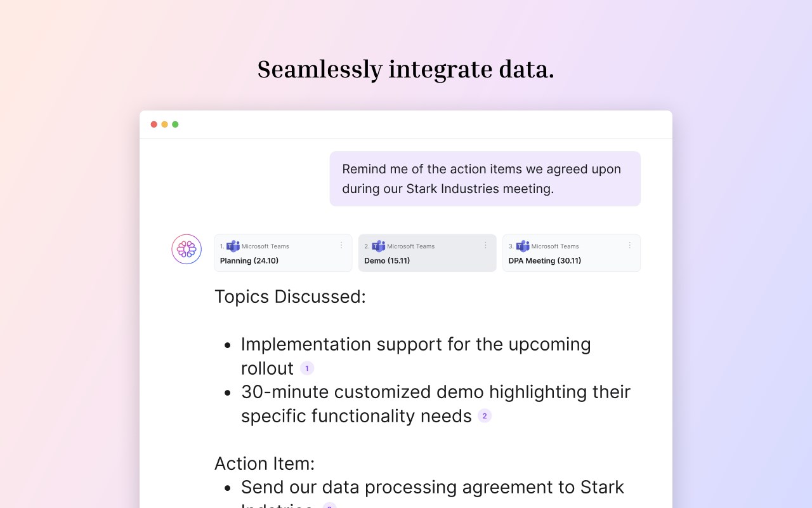
Task: Select the Planning (24.10) source card
Action: tap(283, 253)
